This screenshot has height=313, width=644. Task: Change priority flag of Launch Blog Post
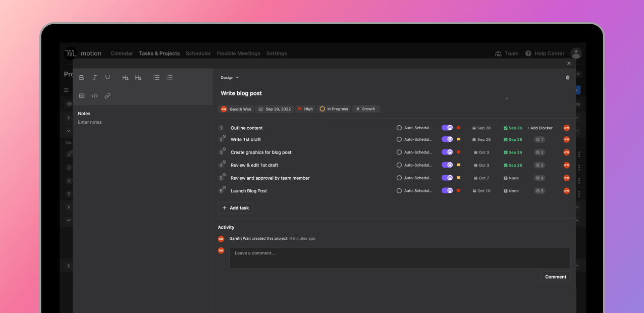[x=459, y=191]
